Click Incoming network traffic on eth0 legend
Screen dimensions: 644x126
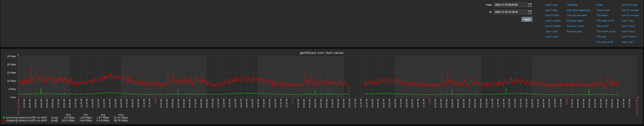coord(26,118)
